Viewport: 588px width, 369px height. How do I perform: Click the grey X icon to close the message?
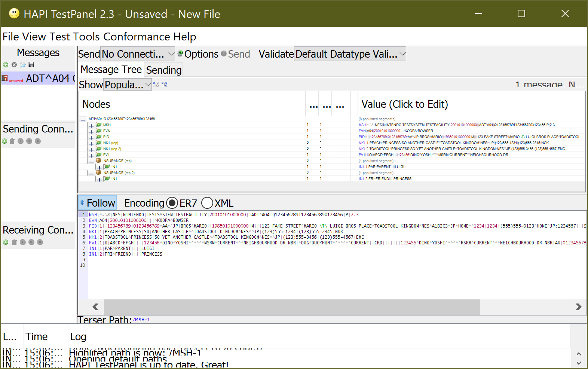[x=14, y=65]
